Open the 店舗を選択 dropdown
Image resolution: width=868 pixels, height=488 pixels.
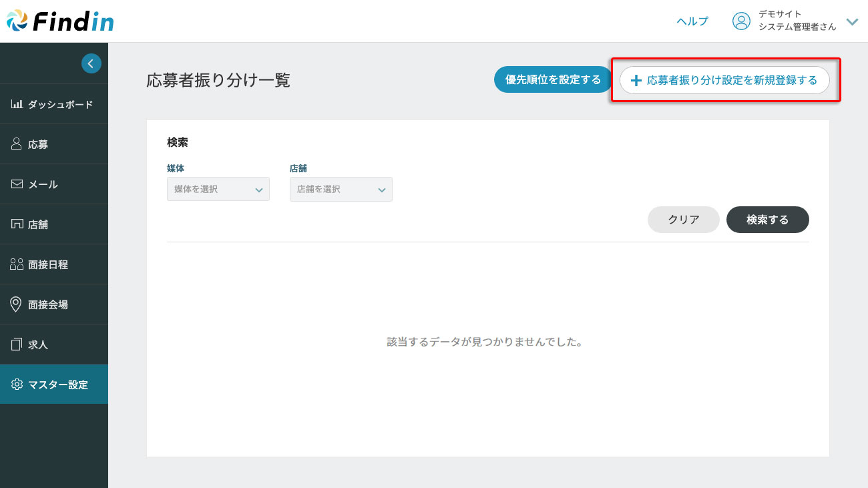[x=341, y=190]
